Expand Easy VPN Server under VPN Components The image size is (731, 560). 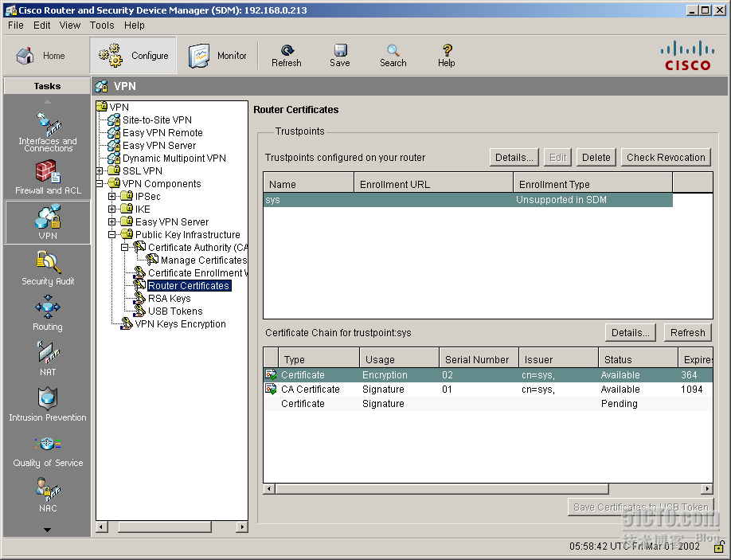[112, 222]
